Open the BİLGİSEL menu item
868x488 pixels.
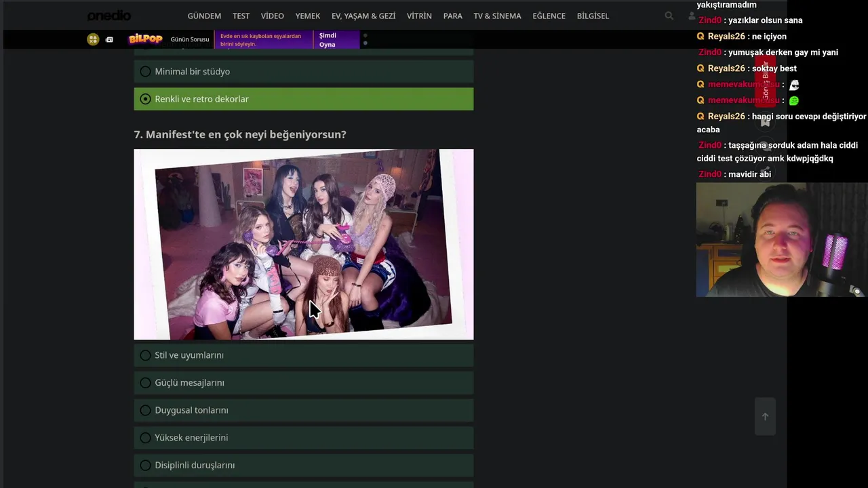pos(593,16)
